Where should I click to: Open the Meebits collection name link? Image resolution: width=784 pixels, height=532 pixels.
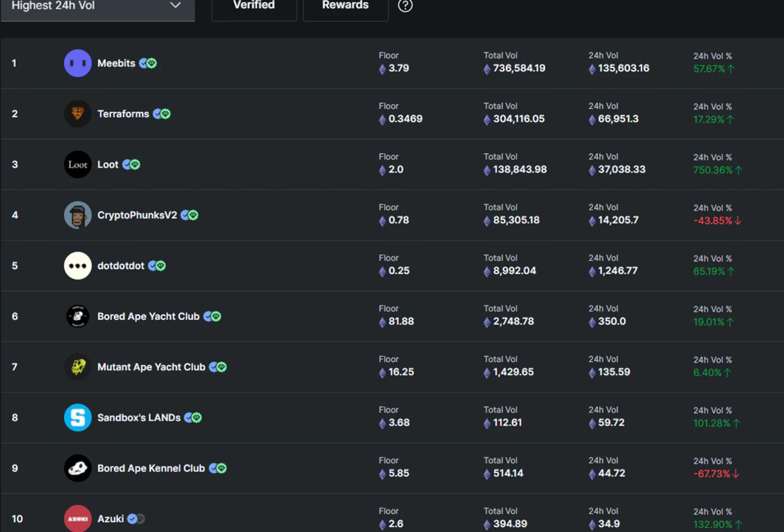tap(116, 63)
